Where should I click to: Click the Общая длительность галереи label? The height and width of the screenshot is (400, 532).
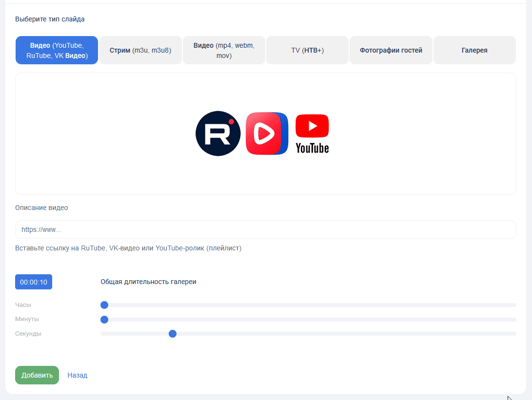148,282
